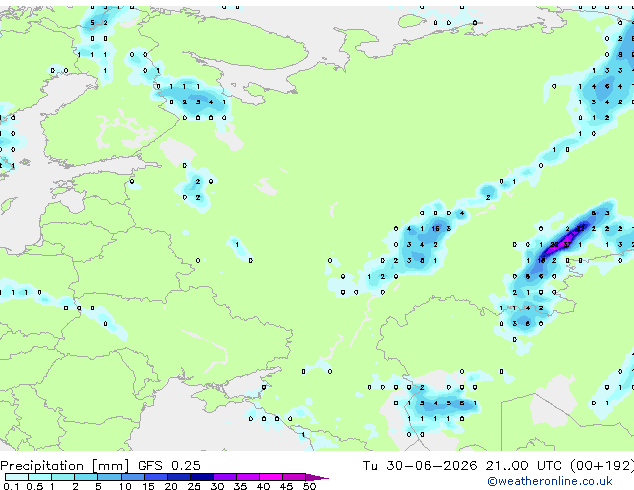Click the 10–15 mm legend swatch
Viewport: 634px width, 490px height.
click(x=132, y=477)
